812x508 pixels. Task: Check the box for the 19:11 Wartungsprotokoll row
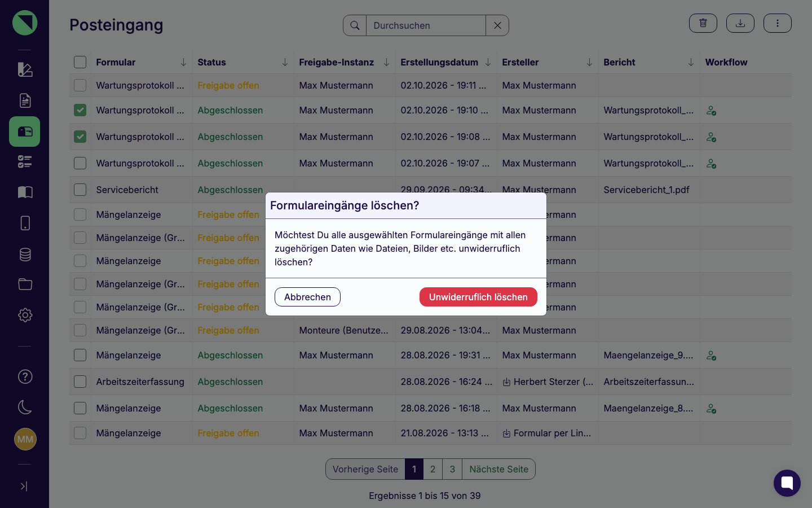click(x=80, y=85)
